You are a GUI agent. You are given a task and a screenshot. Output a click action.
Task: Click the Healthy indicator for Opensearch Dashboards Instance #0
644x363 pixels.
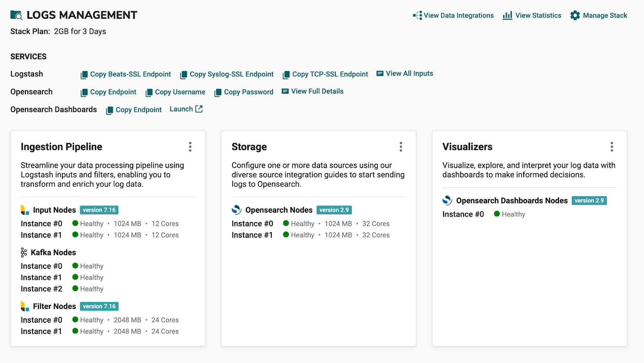(496, 214)
